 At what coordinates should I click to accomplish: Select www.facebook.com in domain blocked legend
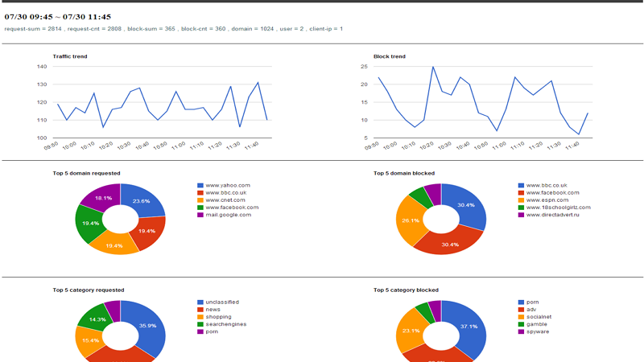pos(553,193)
